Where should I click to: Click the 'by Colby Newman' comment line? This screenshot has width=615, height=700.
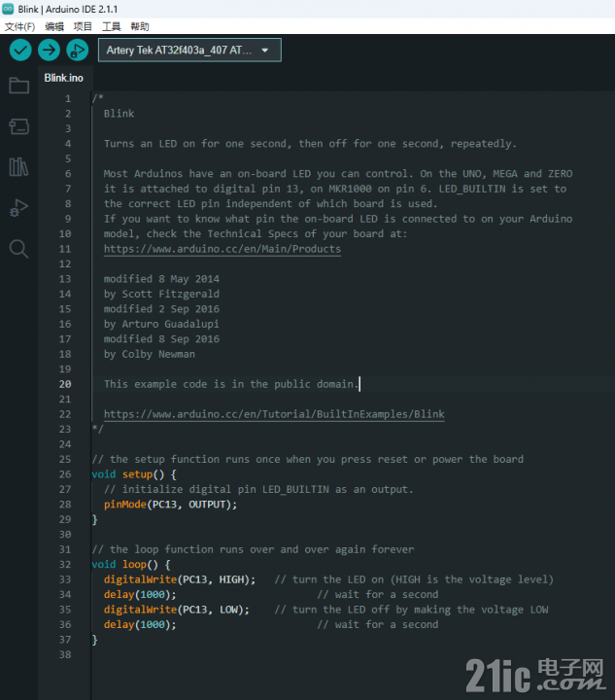click(x=150, y=354)
